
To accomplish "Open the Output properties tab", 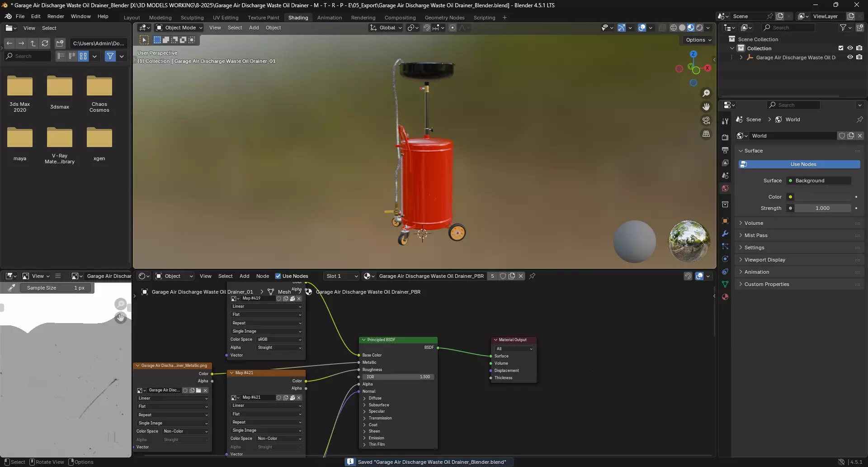I will click(x=725, y=150).
